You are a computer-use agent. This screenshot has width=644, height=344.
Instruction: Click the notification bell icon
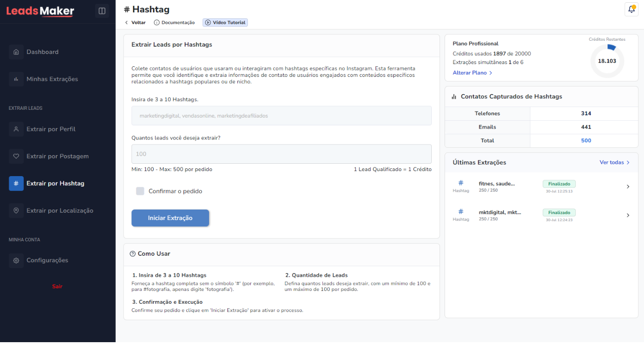631,9
